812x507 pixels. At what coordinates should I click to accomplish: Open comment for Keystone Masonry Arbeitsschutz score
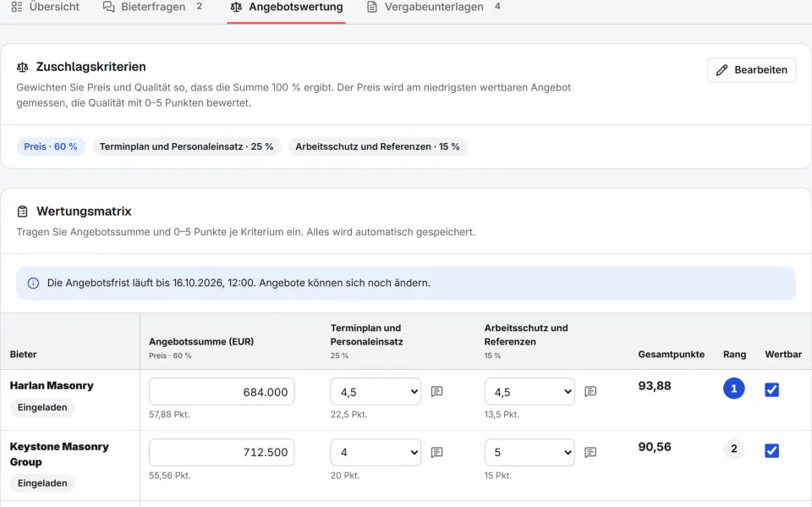pyautogui.click(x=590, y=453)
